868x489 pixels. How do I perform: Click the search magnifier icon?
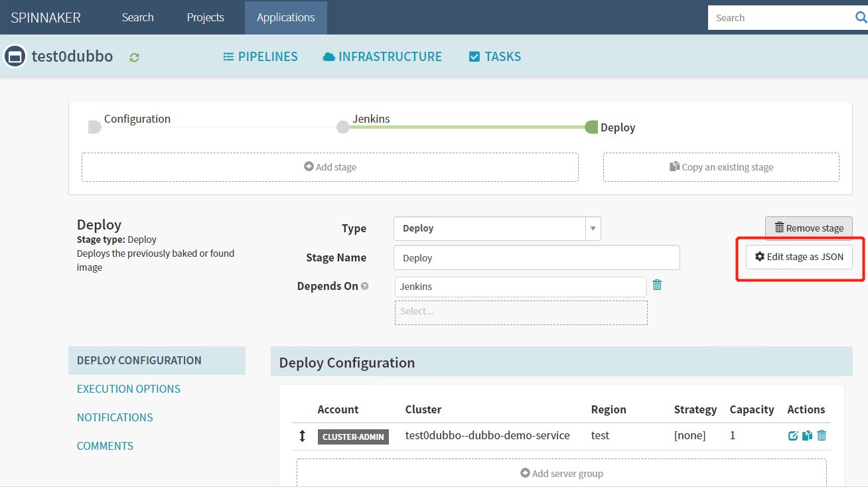pos(861,18)
